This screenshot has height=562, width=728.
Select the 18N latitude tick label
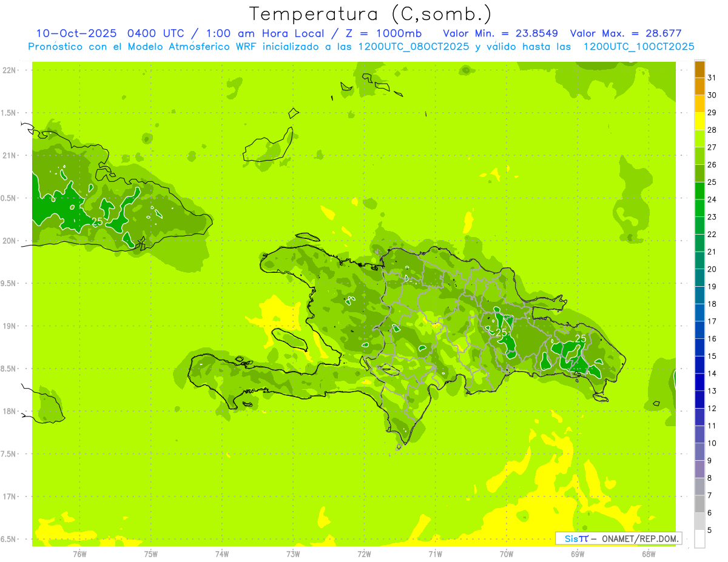pos(9,412)
